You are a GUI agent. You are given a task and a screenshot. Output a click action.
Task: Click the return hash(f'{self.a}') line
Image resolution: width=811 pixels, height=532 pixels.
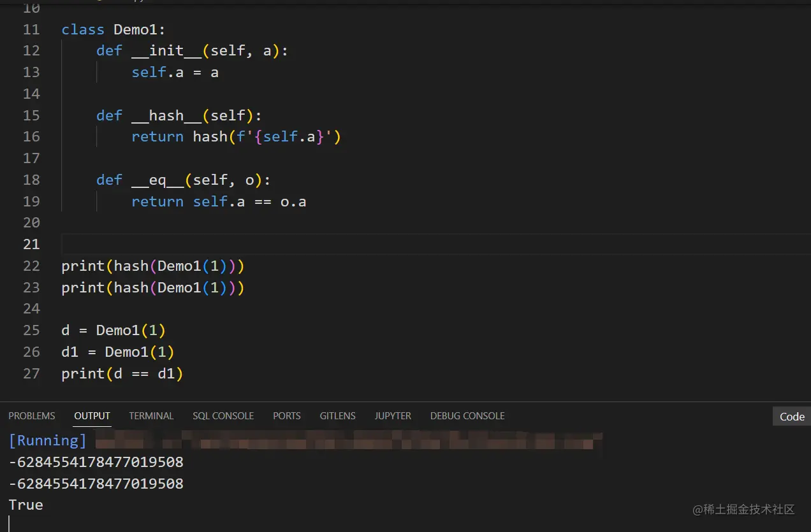click(237, 137)
